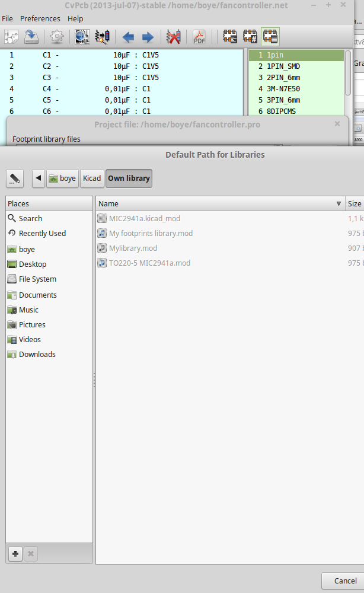Open netlist file via first toolbar icon
This screenshot has height=593, width=364.
click(11, 37)
